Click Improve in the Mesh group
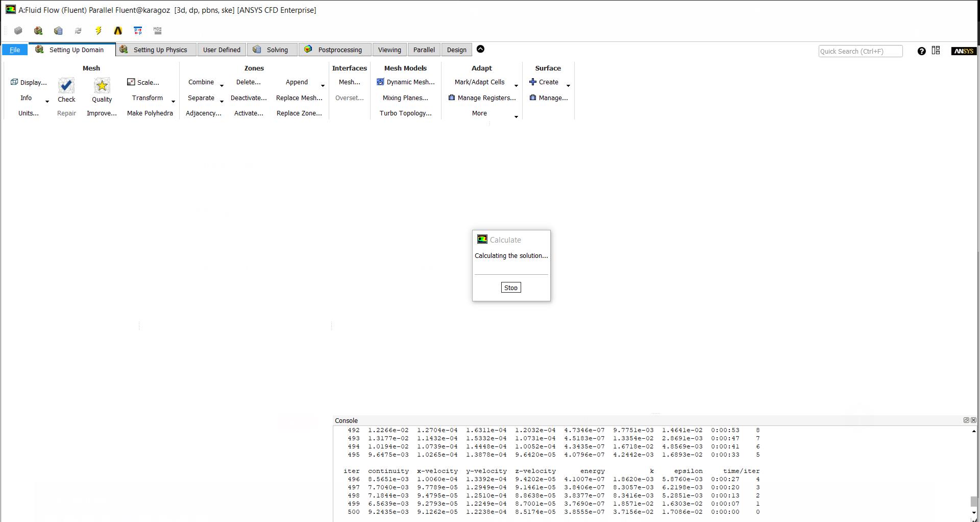The image size is (980, 522). tap(102, 113)
